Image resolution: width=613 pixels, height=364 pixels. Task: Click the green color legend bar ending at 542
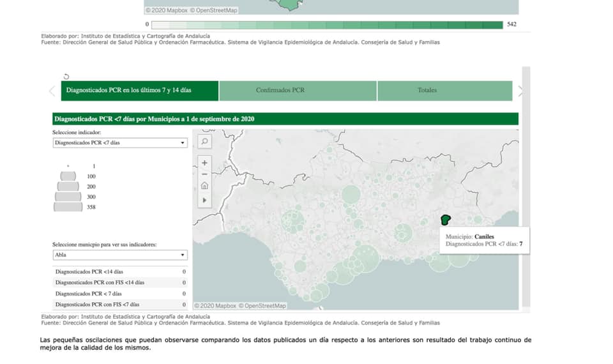(x=327, y=25)
